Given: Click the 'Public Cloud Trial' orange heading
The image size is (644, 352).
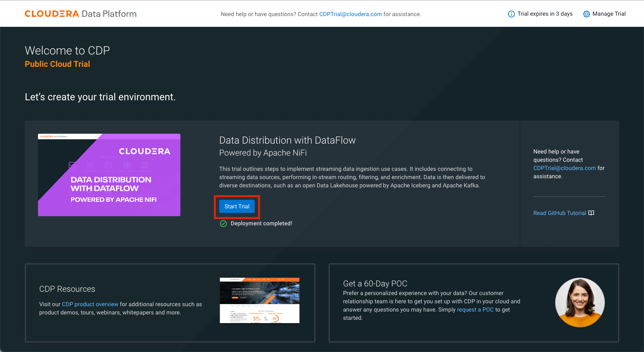Looking at the screenshot, I should [57, 64].
